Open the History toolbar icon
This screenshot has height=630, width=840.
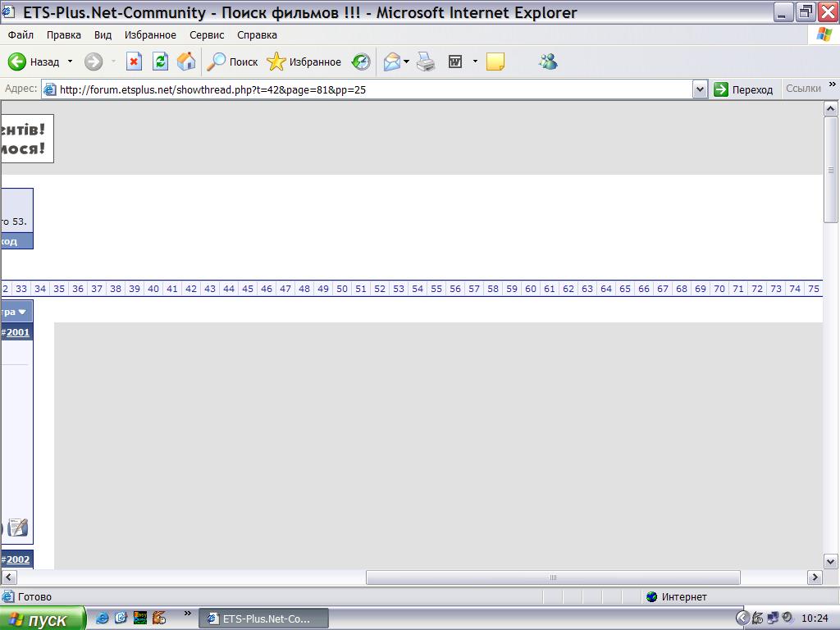pos(361,62)
